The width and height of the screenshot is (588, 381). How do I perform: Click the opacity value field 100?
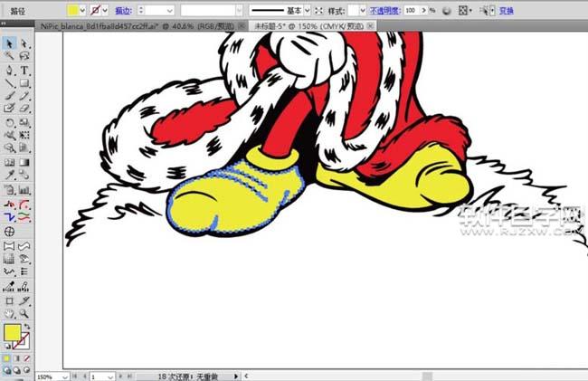(x=412, y=11)
